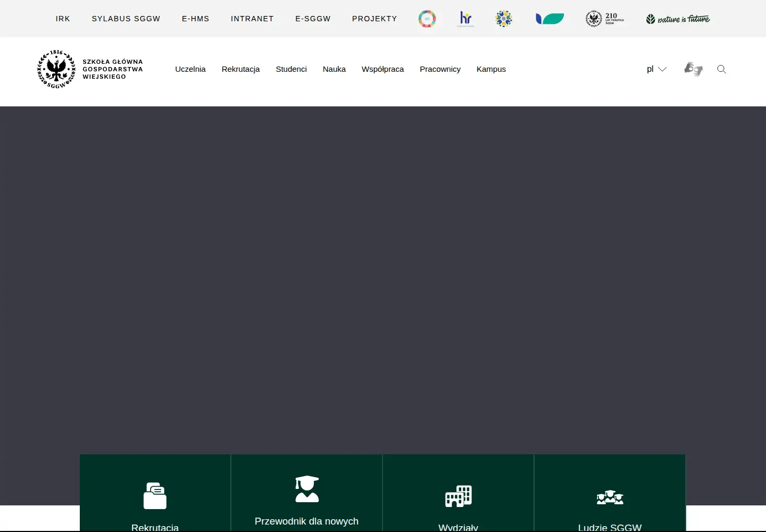
Task: Follow the IRK link
Action: pyautogui.click(x=63, y=19)
